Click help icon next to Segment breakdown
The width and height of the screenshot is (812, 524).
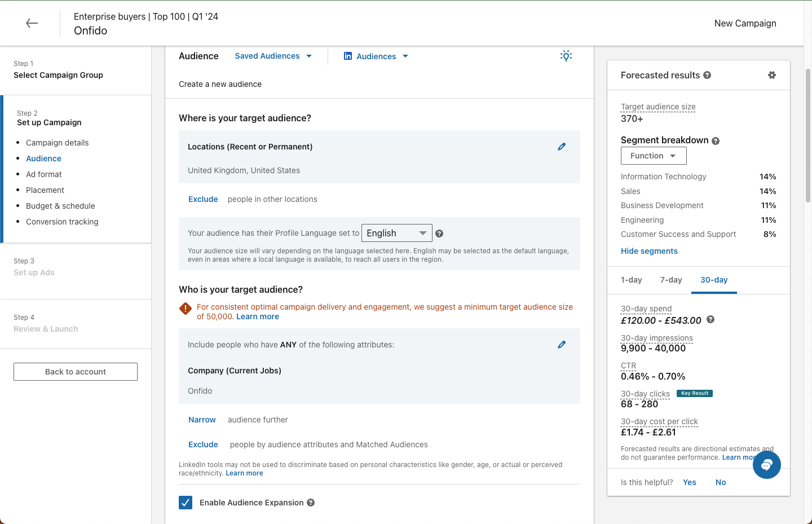coord(716,141)
